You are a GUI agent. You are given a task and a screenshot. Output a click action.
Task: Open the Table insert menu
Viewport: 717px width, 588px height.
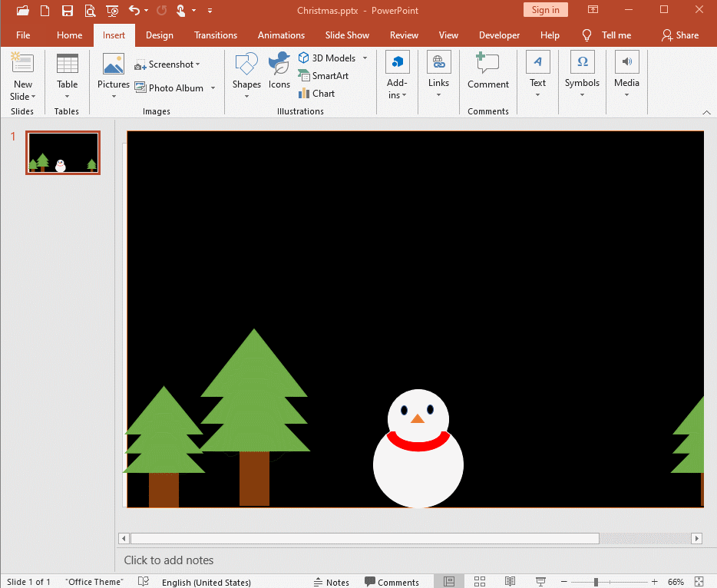(x=68, y=75)
